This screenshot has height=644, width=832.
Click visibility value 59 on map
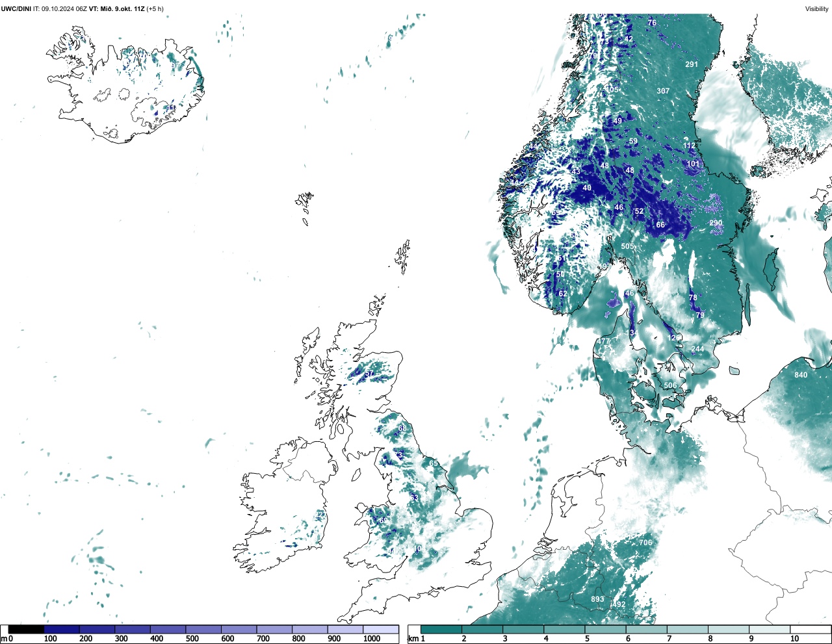pos(633,141)
